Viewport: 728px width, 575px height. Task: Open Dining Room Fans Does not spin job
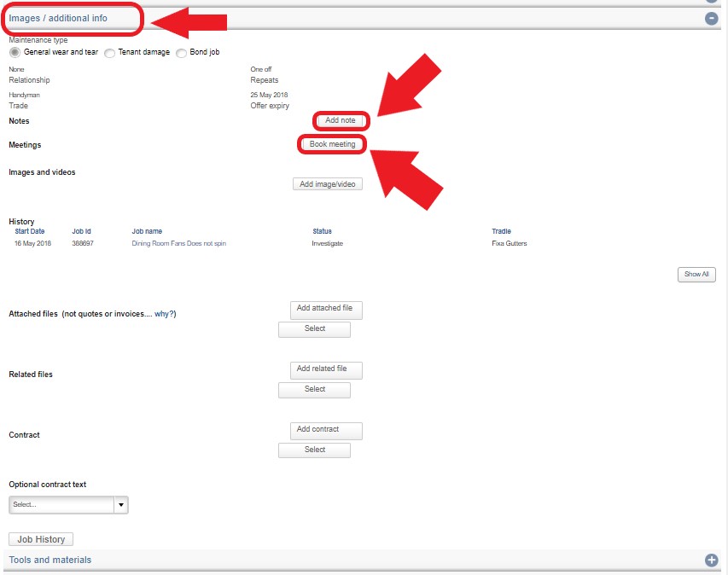coord(178,243)
